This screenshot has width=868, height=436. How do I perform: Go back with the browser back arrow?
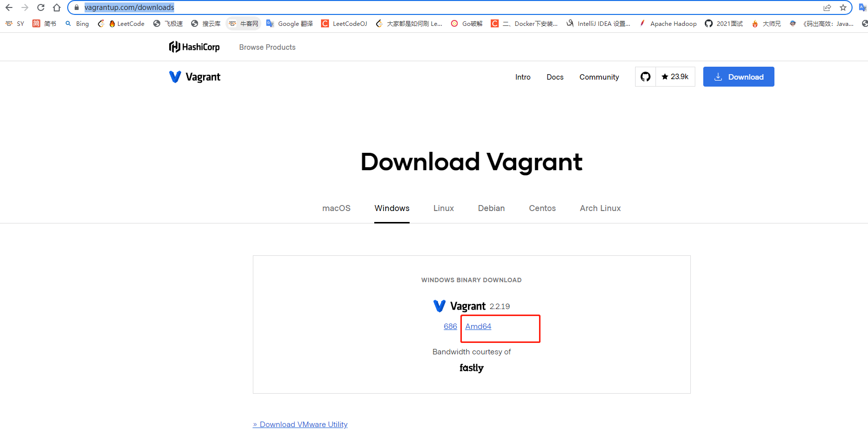[9, 7]
